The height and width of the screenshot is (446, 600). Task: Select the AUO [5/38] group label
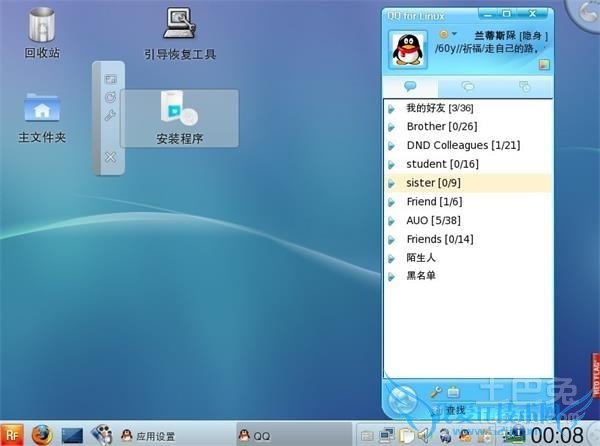(x=433, y=221)
